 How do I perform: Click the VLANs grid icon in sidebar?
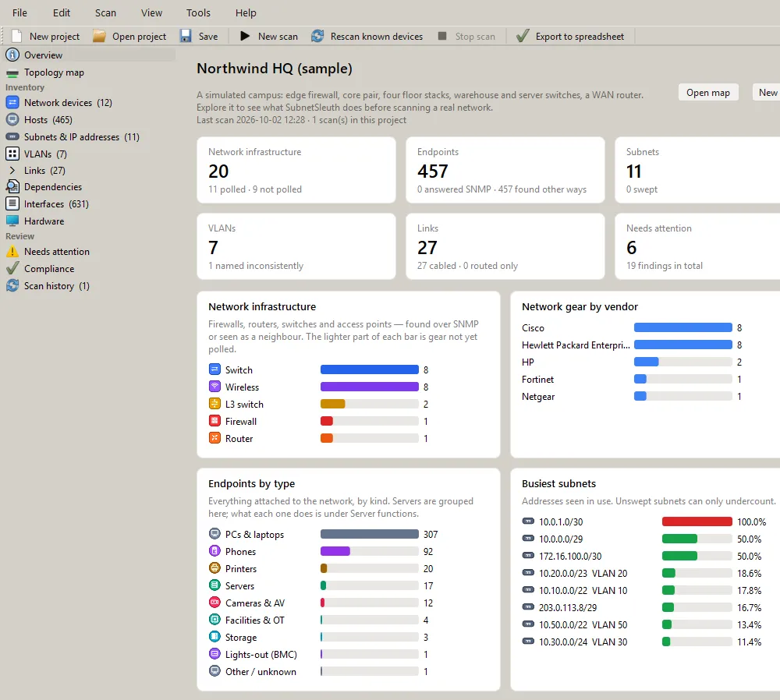click(x=12, y=154)
